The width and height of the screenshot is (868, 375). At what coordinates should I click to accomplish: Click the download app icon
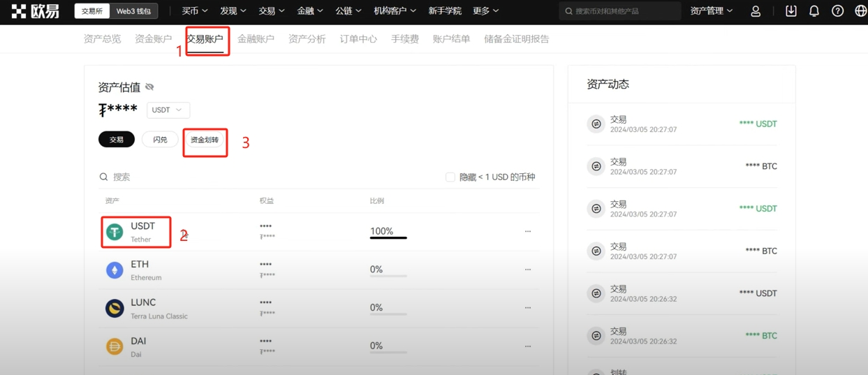click(791, 11)
